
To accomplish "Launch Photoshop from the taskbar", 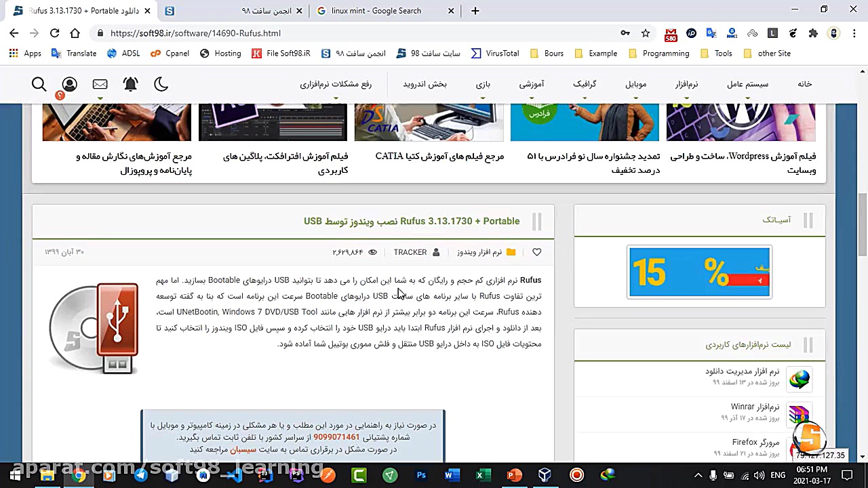I will point(421,475).
